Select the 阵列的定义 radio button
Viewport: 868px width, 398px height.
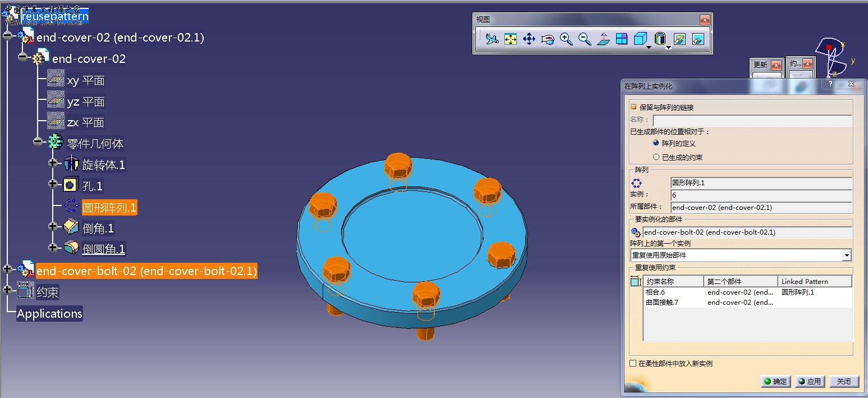pos(656,144)
